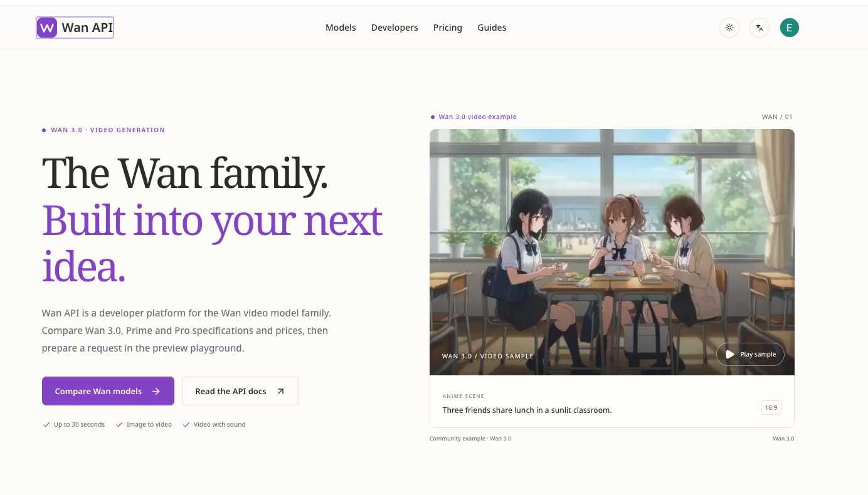868x495 pixels.
Task: Click the Wan API brand name text
Action: tap(87, 28)
